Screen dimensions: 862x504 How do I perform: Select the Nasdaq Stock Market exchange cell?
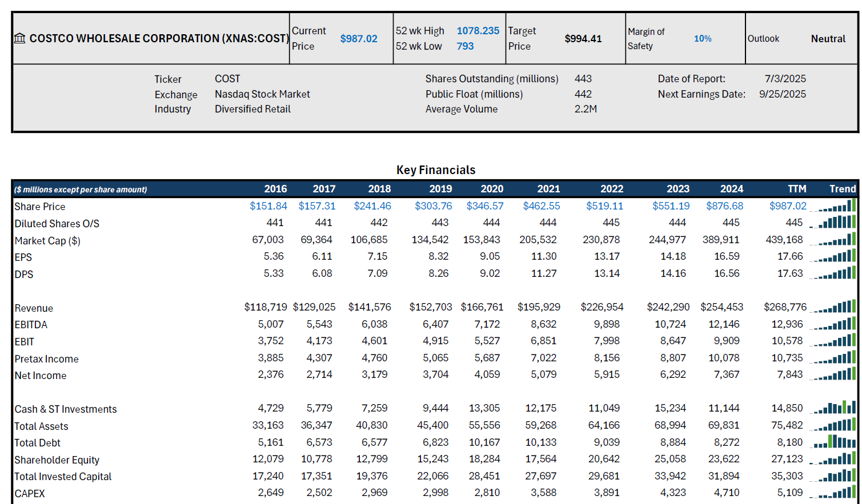pos(262,94)
